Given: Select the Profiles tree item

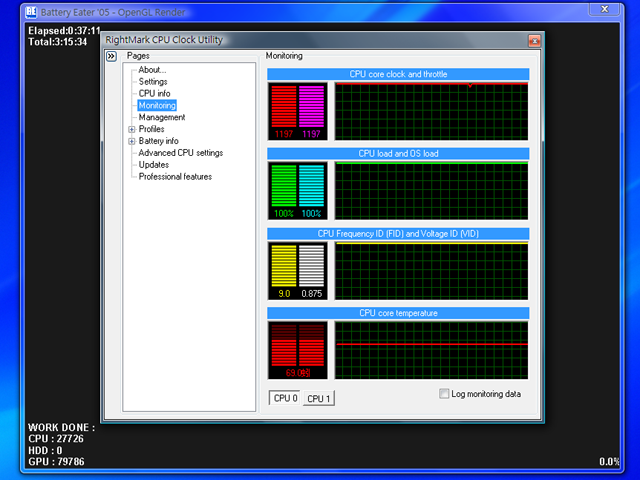Looking at the screenshot, I should [x=151, y=129].
